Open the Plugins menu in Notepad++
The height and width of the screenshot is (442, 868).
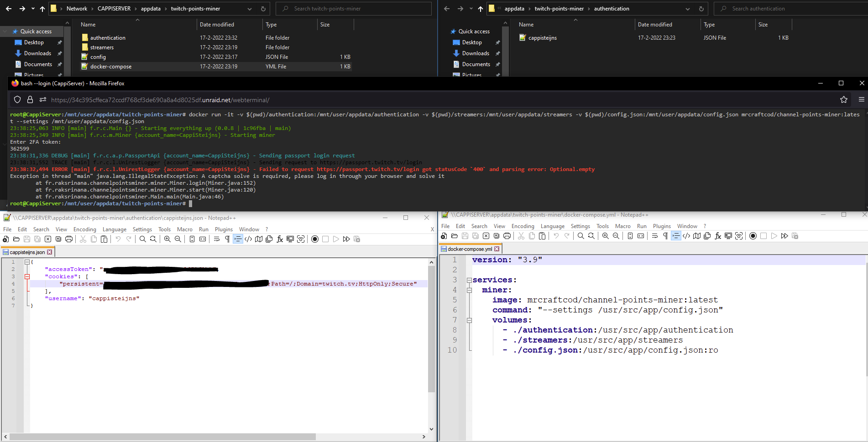point(224,229)
